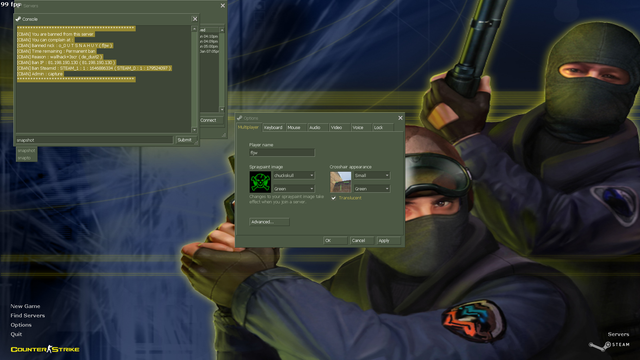Open the crosshair size dropdown showing Small
This screenshot has width=640, height=360.
click(x=372, y=176)
